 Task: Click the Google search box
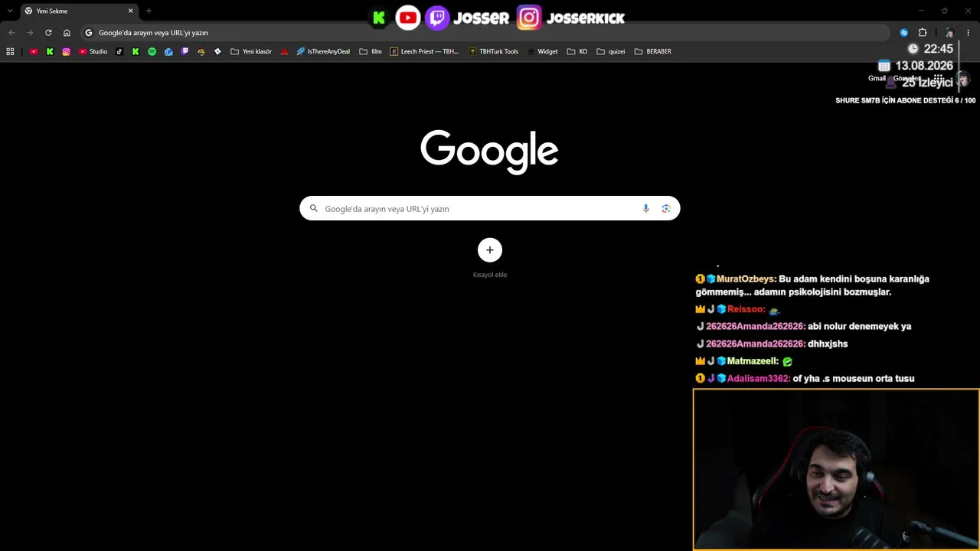[x=490, y=208]
